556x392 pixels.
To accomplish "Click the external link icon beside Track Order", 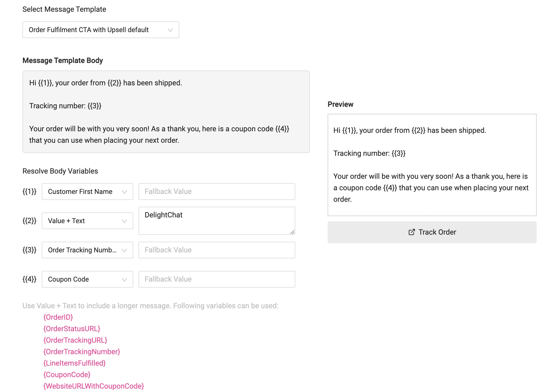I will click(x=412, y=232).
